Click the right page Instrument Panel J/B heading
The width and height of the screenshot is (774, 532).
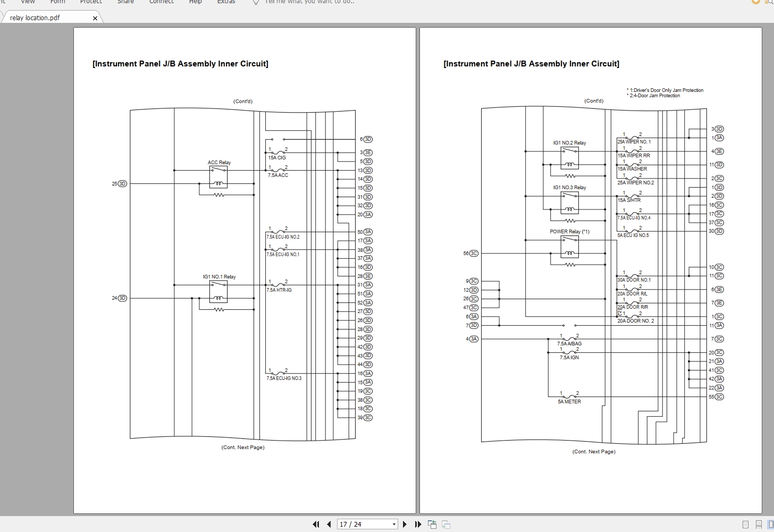[531, 64]
